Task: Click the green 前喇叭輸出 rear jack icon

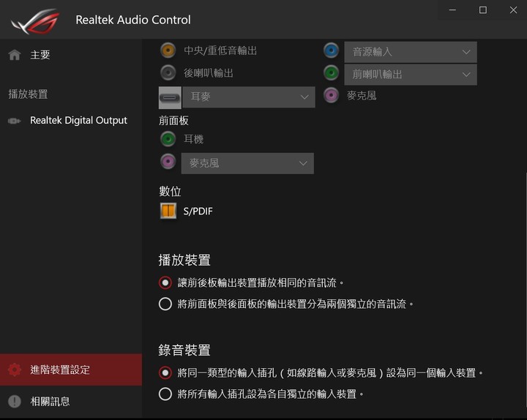Action: (331, 72)
